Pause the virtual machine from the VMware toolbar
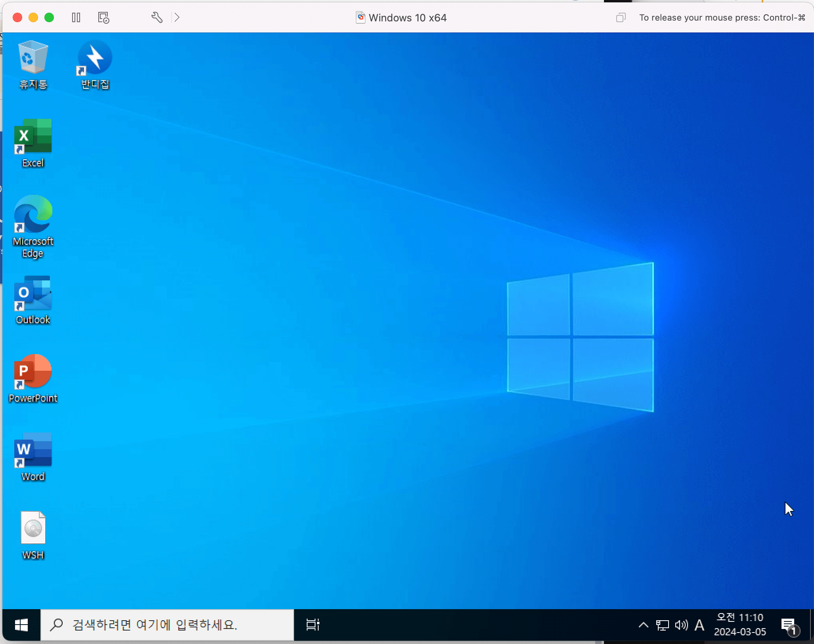Image resolution: width=814 pixels, height=644 pixels. (x=76, y=17)
